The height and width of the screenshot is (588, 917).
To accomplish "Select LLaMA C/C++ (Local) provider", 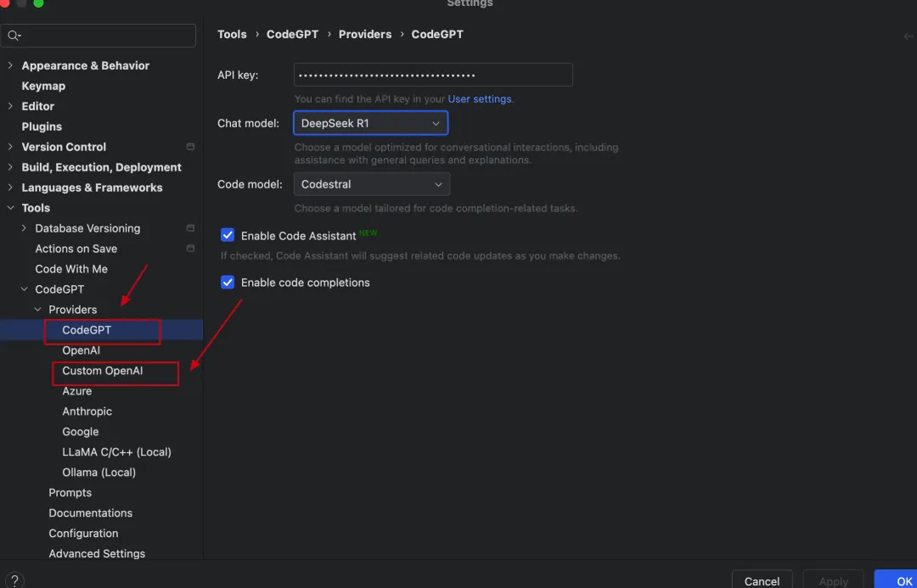I will [x=117, y=451].
